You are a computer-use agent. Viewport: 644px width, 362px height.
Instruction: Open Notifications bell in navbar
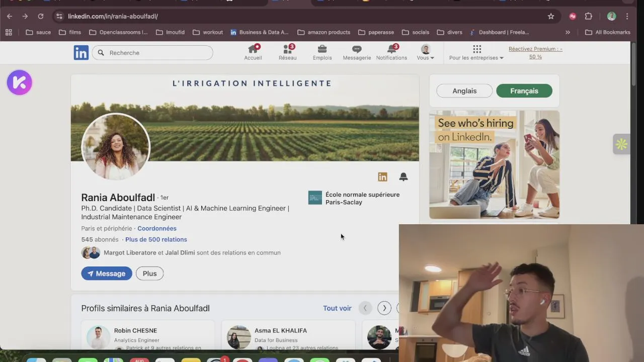[391, 52]
